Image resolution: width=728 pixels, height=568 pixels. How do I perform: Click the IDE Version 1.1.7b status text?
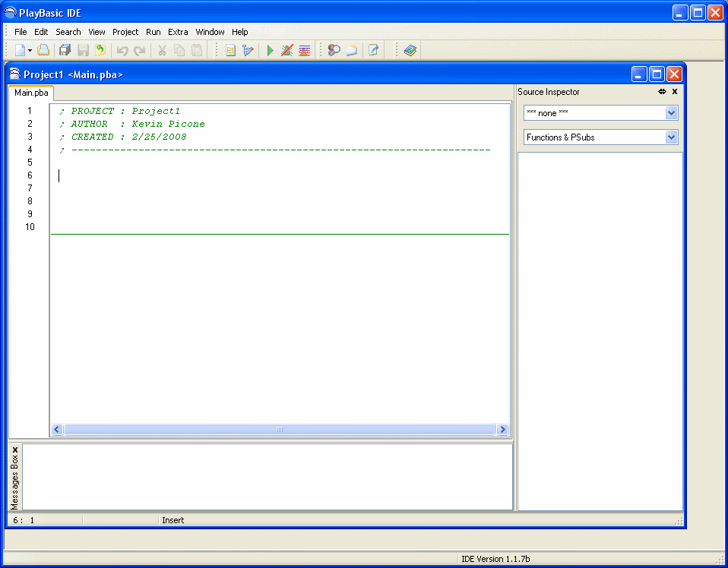[x=495, y=559]
